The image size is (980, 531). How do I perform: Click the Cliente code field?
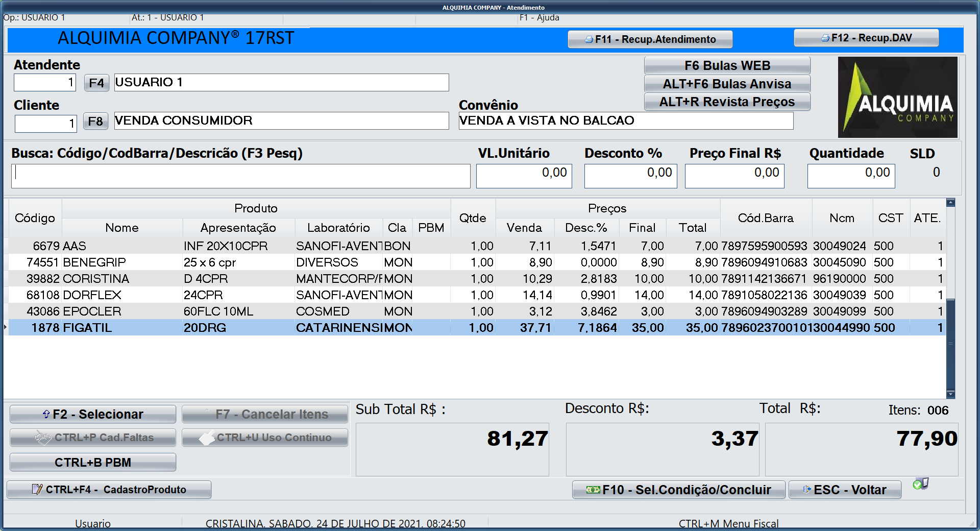click(46, 123)
